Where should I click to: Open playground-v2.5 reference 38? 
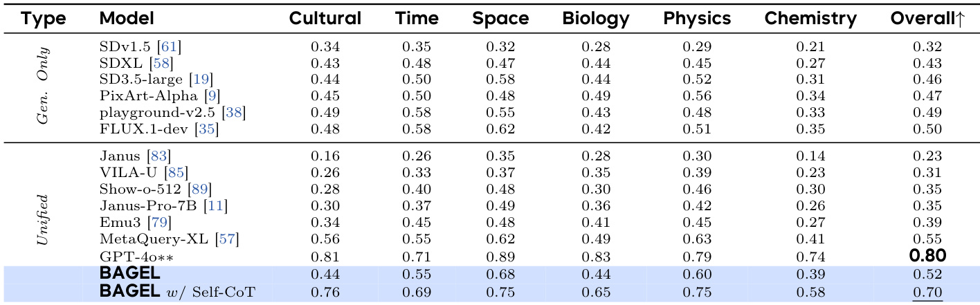pyautogui.click(x=233, y=111)
